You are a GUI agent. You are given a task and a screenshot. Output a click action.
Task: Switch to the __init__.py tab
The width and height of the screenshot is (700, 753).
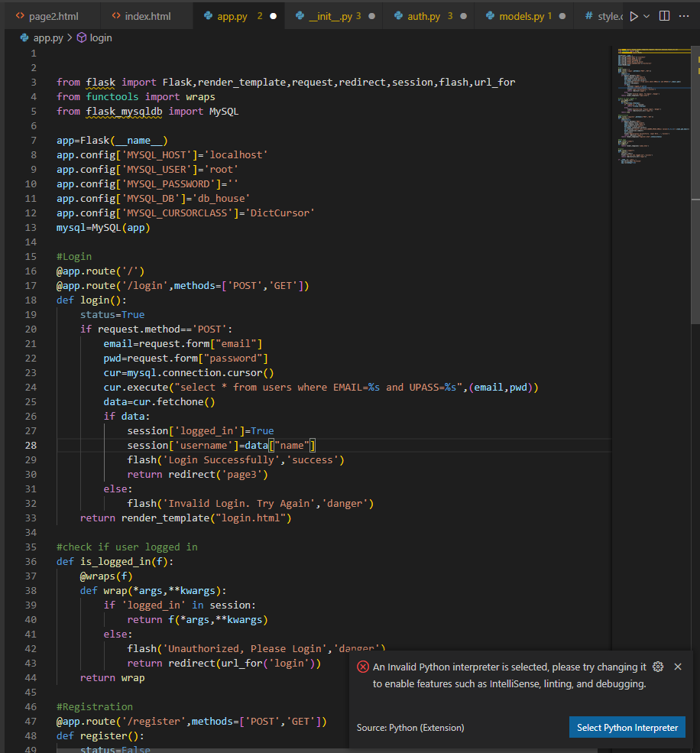click(330, 15)
